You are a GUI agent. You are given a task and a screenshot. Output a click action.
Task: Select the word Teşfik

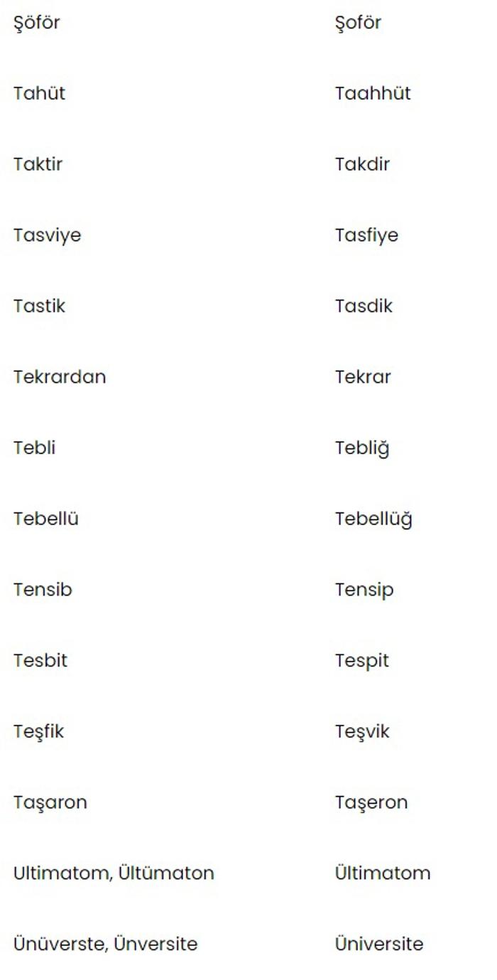pos(38,732)
